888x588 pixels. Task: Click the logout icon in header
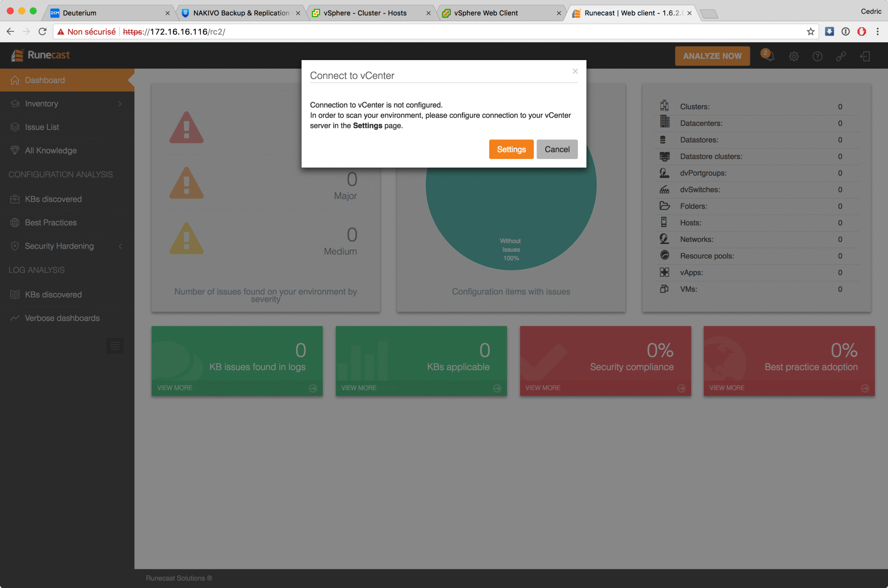pyautogui.click(x=865, y=56)
